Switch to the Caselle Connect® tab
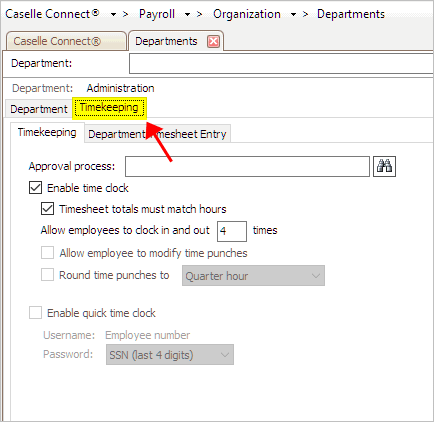434x422 pixels. tap(57, 41)
